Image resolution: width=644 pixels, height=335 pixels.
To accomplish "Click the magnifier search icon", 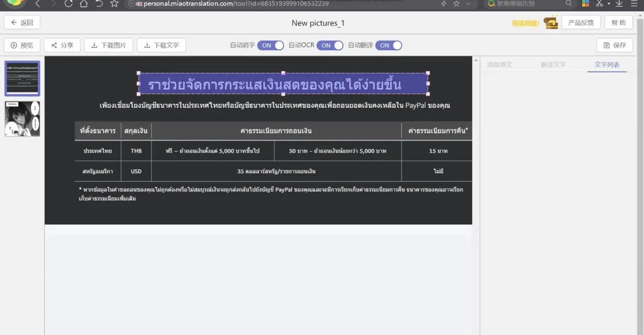I will point(569,4).
